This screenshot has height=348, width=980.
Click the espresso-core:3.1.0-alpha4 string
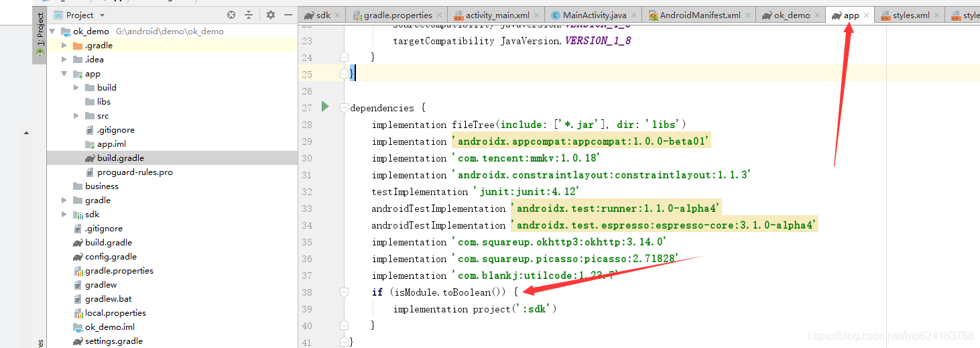(x=666, y=225)
